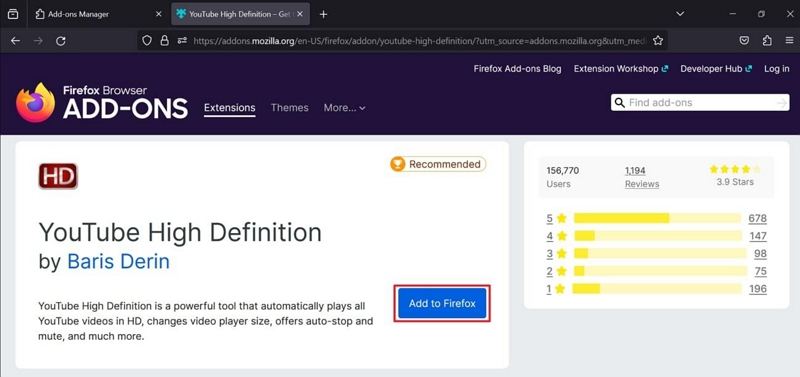The height and width of the screenshot is (377, 800).
Task: Open the 75 two-star reviews count
Action: (x=760, y=271)
